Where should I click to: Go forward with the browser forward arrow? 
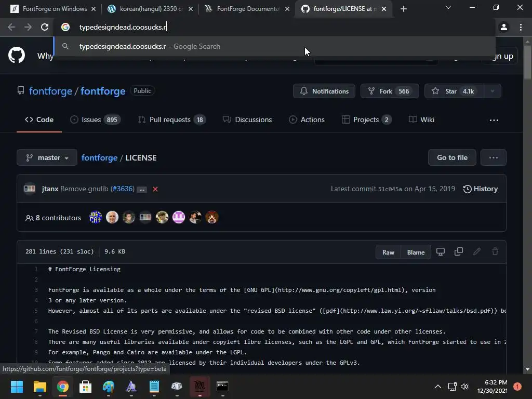(28, 27)
